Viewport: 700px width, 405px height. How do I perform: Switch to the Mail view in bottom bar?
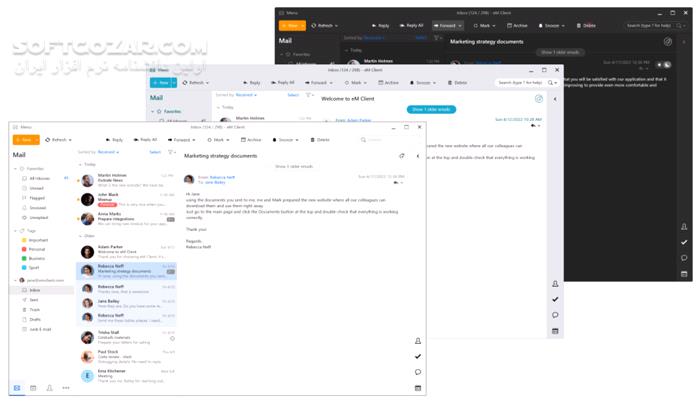click(17, 388)
